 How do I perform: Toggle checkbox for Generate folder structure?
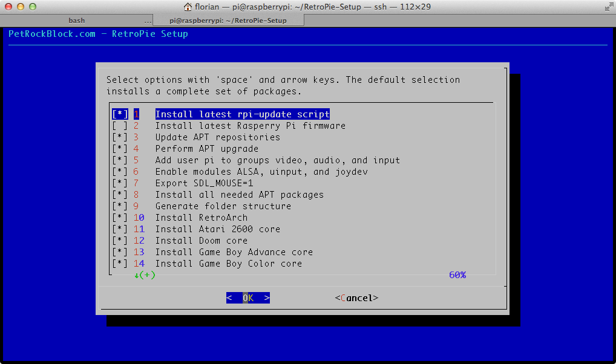click(120, 206)
